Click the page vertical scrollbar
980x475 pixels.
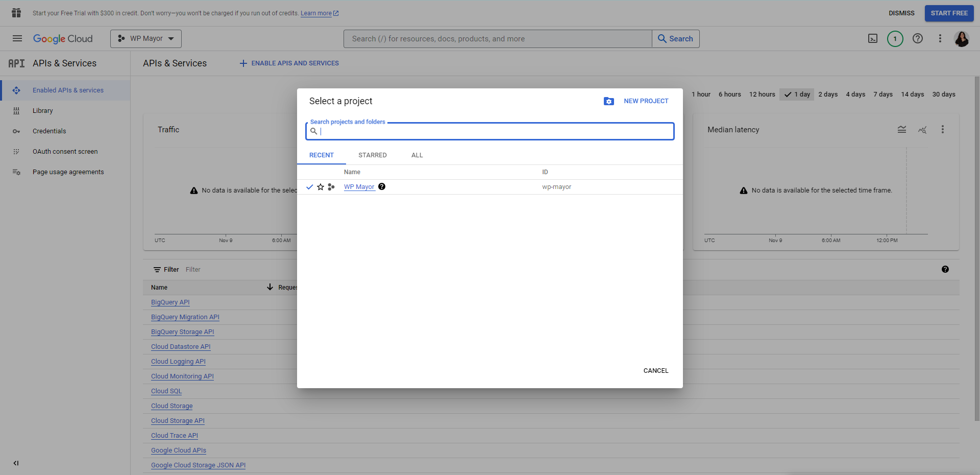[x=977, y=249]
